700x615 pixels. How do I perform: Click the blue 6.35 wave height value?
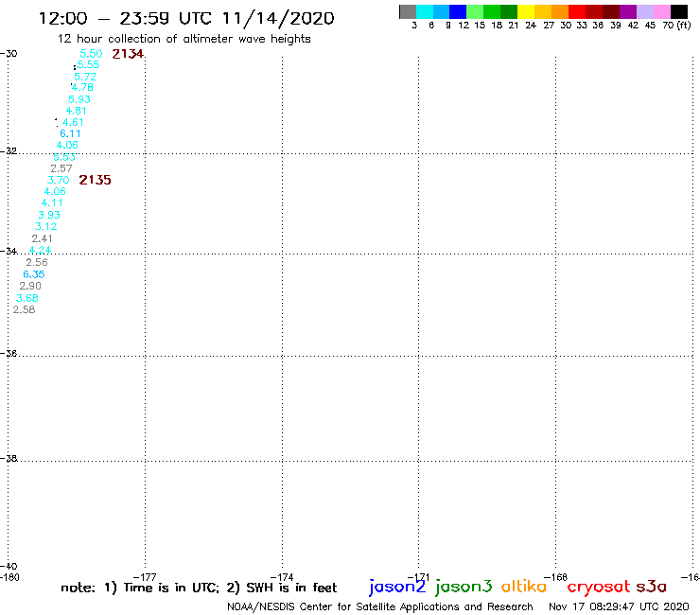coord(33,274)
